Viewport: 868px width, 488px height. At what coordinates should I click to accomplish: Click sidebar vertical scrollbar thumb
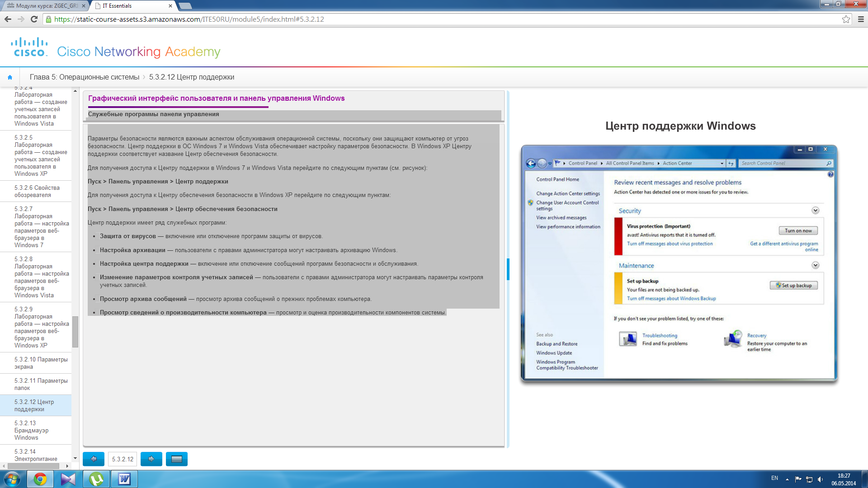(x=75, y=332)
